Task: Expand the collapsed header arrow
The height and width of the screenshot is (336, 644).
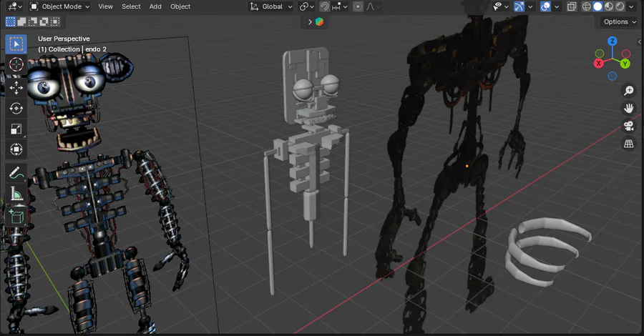Action: pos(310,21)
